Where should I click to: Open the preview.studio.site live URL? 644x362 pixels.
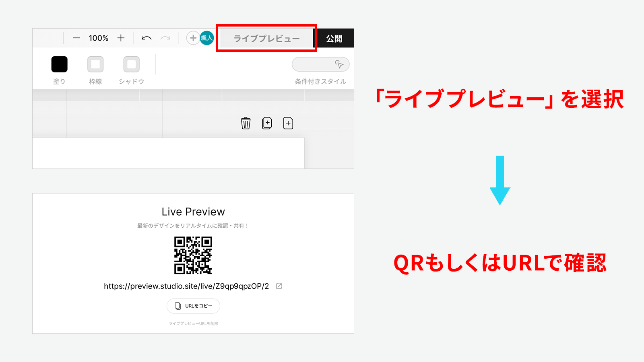point(186,286)
